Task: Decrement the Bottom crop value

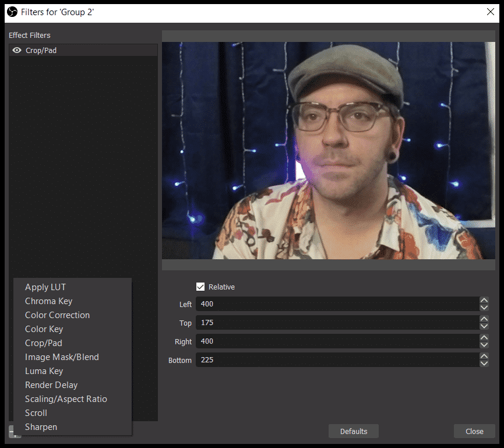Action: click(484, 363)
